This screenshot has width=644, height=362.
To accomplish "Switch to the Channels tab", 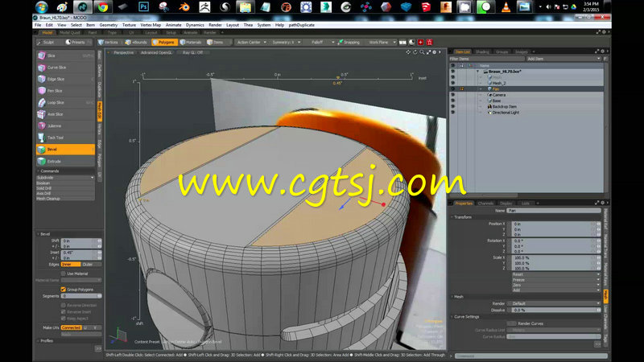I will [x=485, y=204].
